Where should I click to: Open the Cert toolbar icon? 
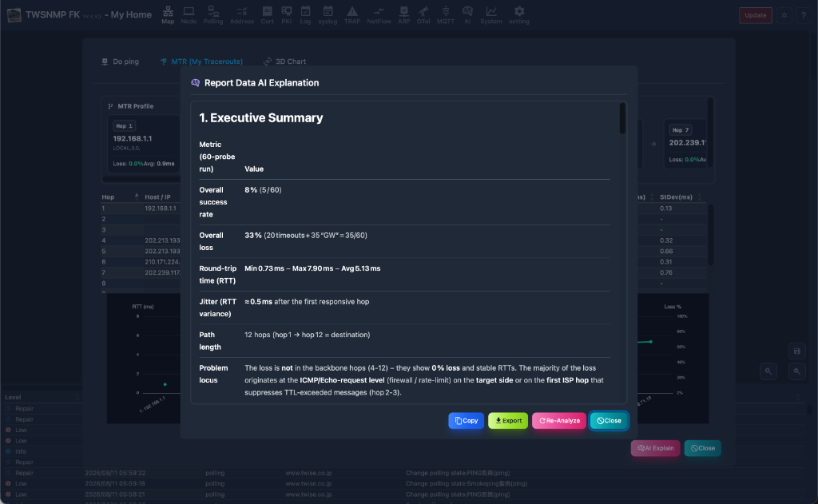267,15
